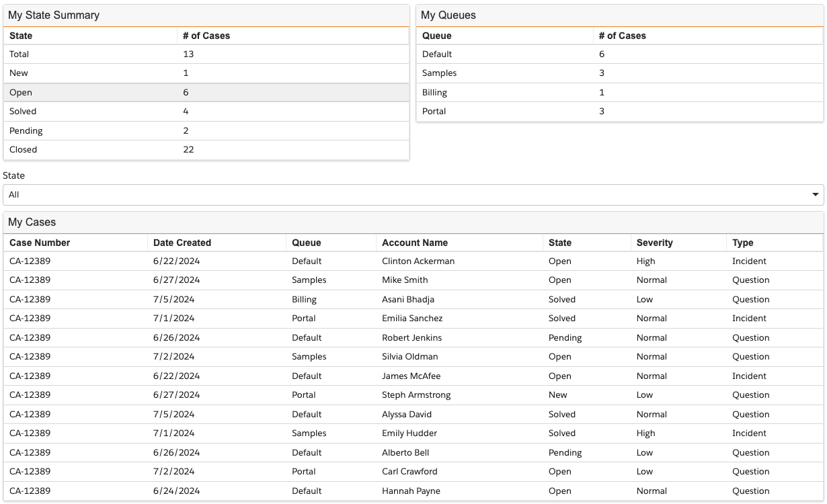Viewport: 827px width, 504px height.
Task: Click the Portal row in My Queues
Action: [x=619, y=112]
